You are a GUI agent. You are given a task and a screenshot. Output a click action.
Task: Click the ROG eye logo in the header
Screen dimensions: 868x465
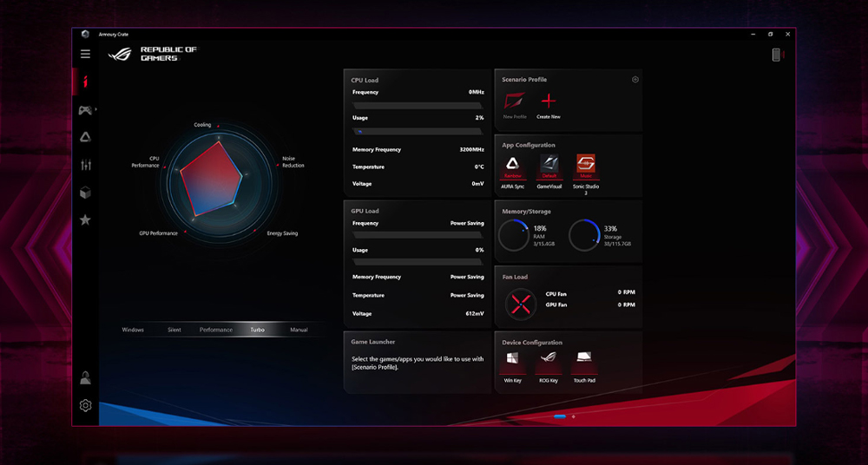[120, 55]
